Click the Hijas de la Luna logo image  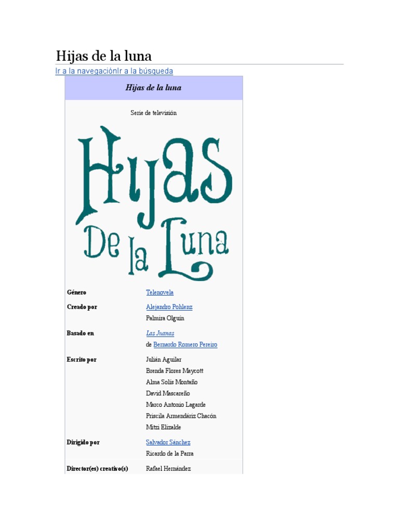point(154,203)
